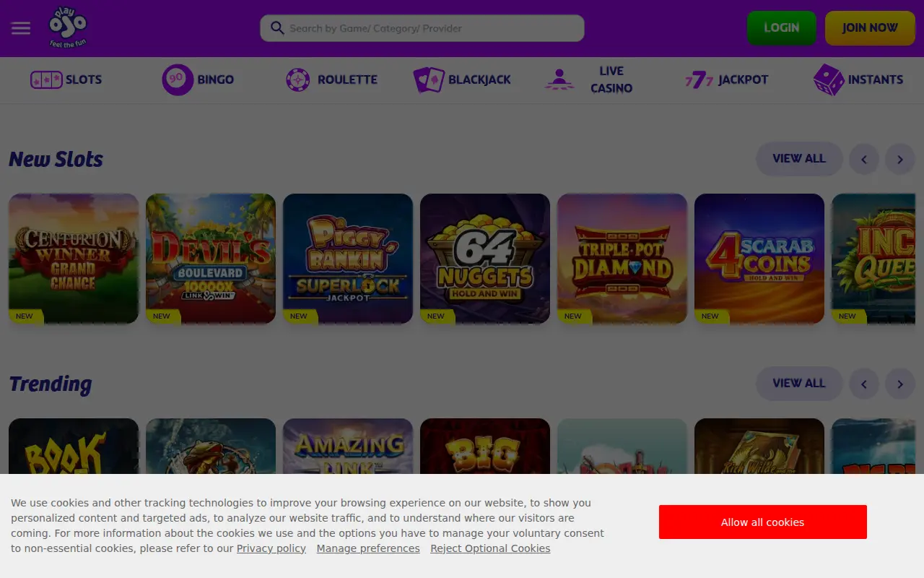Viewport: 924px width, 578px height.
Task: Show previous Trending games
Action: 864,384
